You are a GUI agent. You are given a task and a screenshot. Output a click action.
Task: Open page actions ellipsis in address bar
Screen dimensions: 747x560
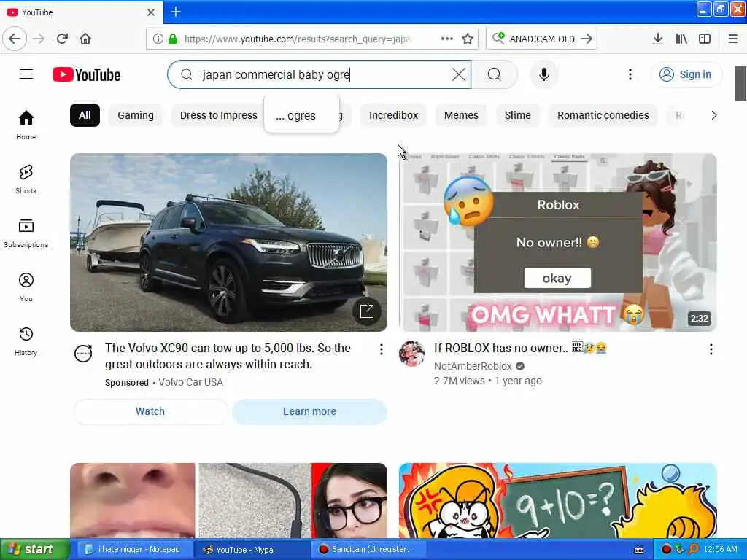click(x=447, y=39)
